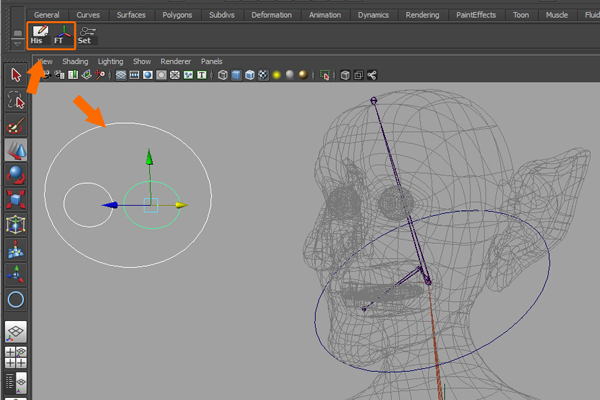Toggle shadows gray sphere icon

click(x=290, y=74)
